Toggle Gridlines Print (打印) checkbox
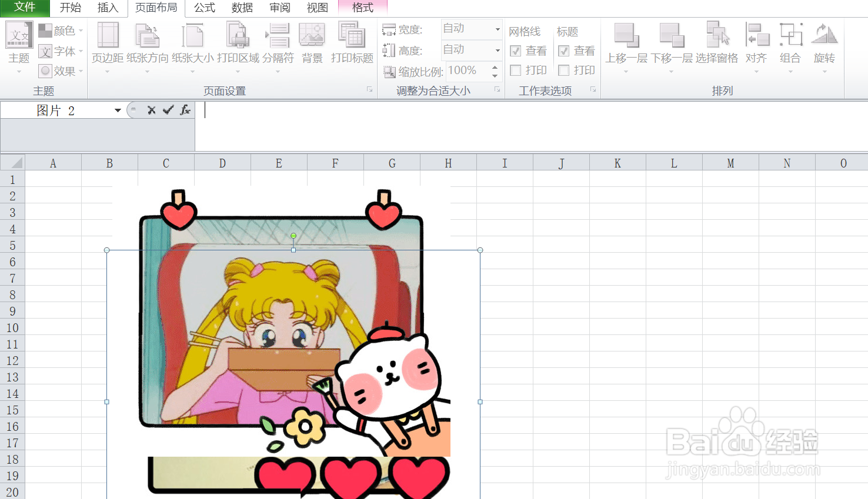Viewport: 868px width, 499px height. 516,71
